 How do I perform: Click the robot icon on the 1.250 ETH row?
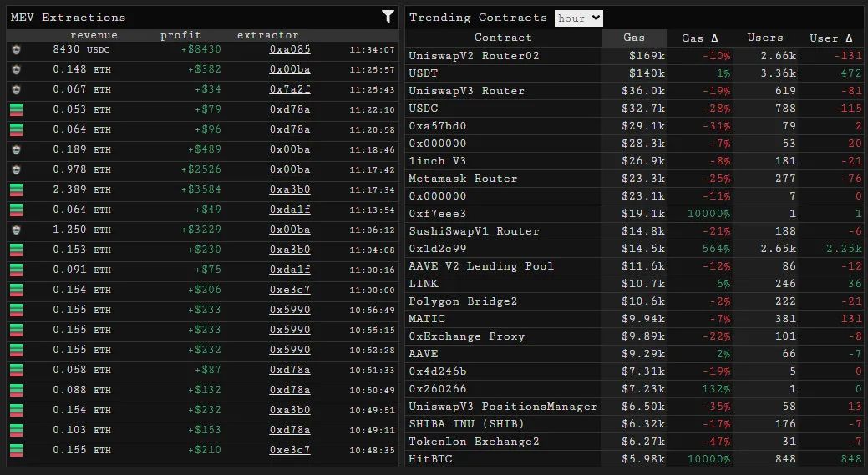click(x=16, y=230)
